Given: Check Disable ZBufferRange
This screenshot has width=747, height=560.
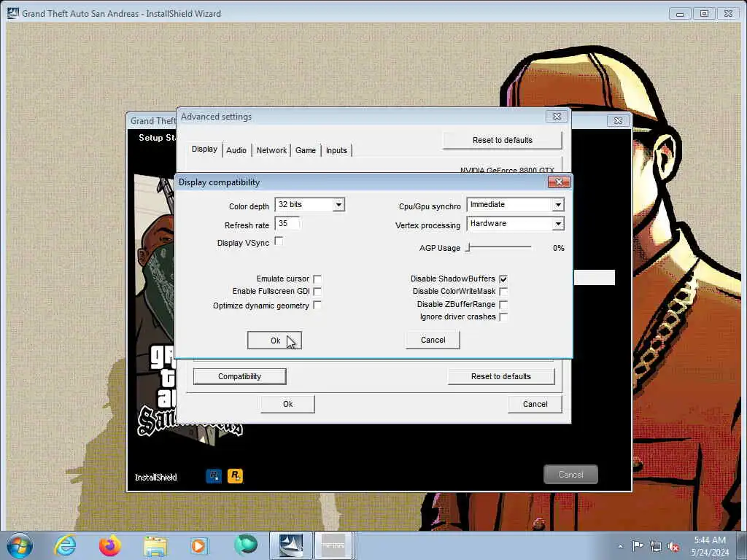Looking at the screenshot, I should [503, 304].
